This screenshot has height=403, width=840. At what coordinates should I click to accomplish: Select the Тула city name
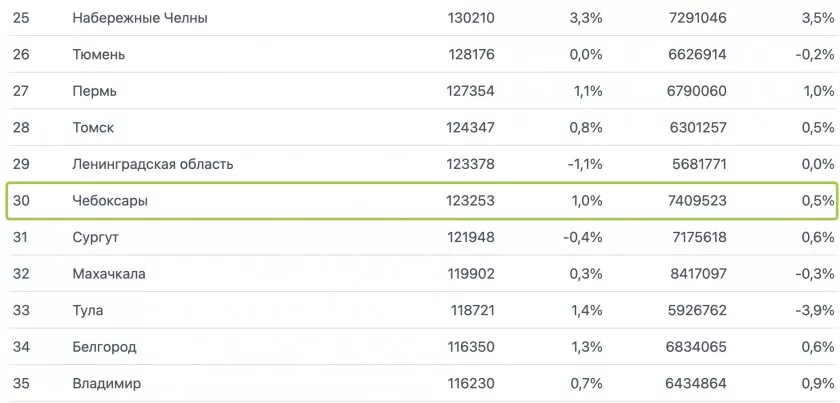(89, 310)
